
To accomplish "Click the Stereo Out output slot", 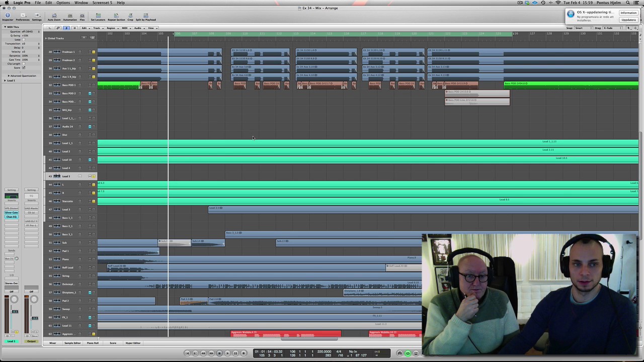I will 11,283.
